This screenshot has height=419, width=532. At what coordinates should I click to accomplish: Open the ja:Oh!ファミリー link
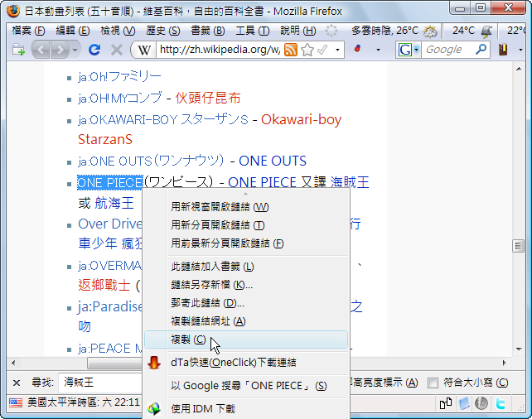coord(119,77)
